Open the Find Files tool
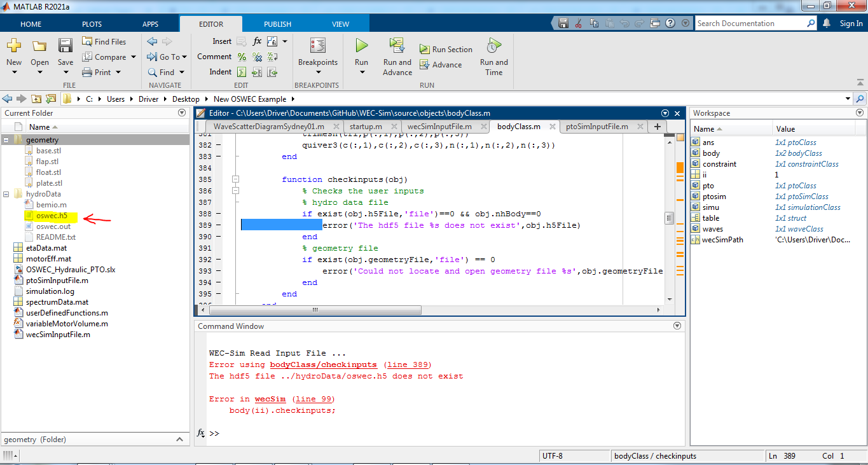 coord(104,41)
